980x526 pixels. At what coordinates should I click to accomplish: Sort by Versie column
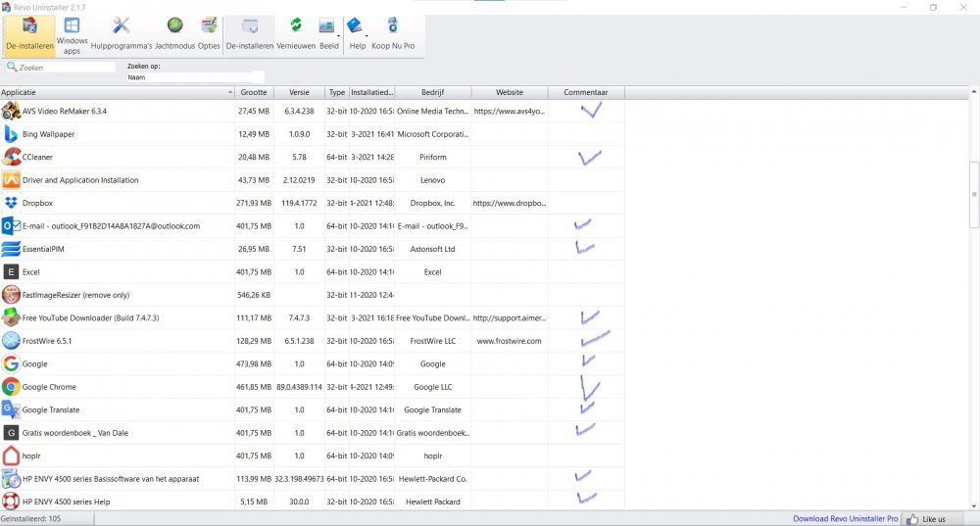click(x=299, y=92)
